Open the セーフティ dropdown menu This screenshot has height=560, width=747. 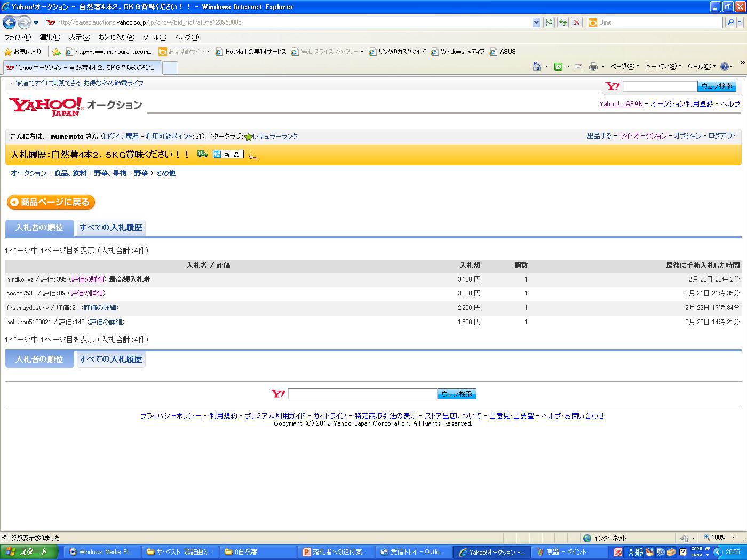pos(663,67)
